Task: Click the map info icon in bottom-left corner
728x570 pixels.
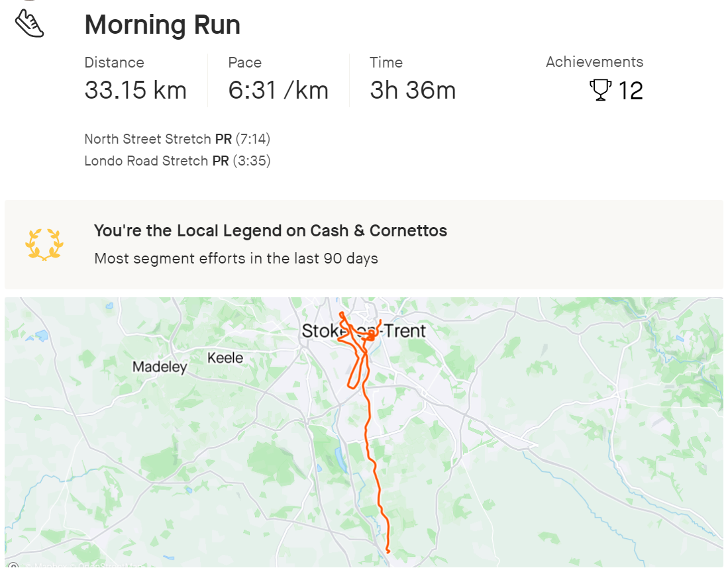Action: click(13, 566)
